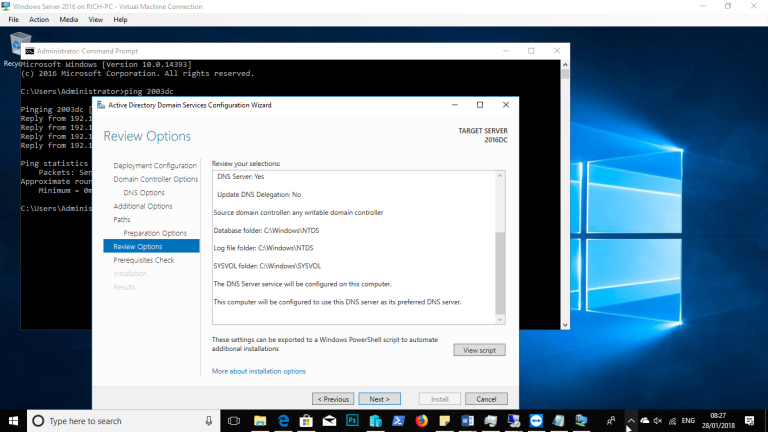Open Task View from the taskbar
This screenshot has height=432, width=768.
pyautogui.click(x=234, y=421)
